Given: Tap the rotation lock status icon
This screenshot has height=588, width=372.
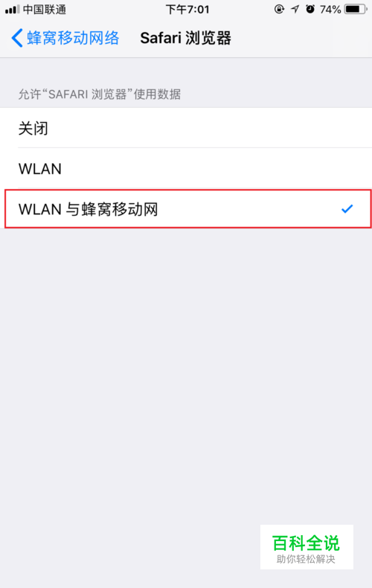Looking at the screenshot, I should 280,9.
